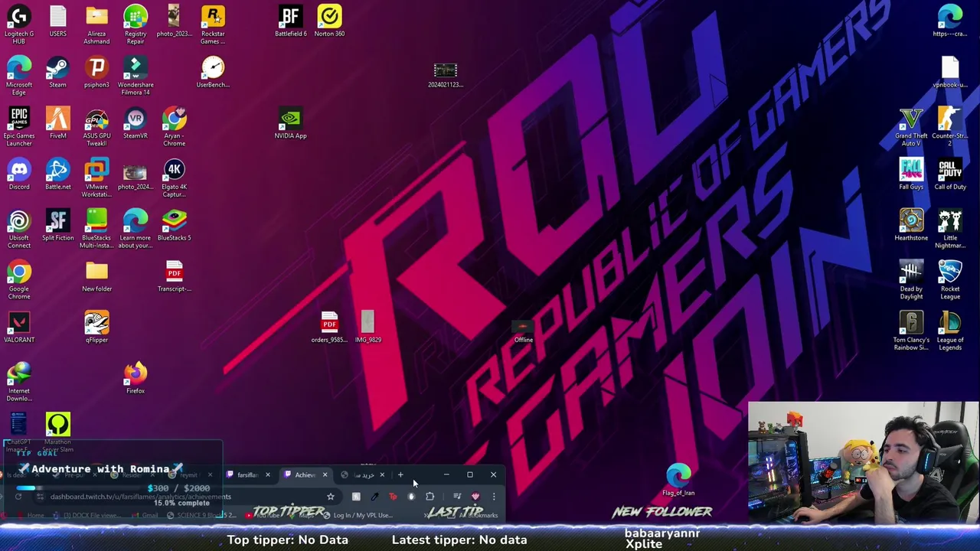Screen dimensions: 980x551
Task: Open Chrome three-dot menu
Action: tap(494, 497)
